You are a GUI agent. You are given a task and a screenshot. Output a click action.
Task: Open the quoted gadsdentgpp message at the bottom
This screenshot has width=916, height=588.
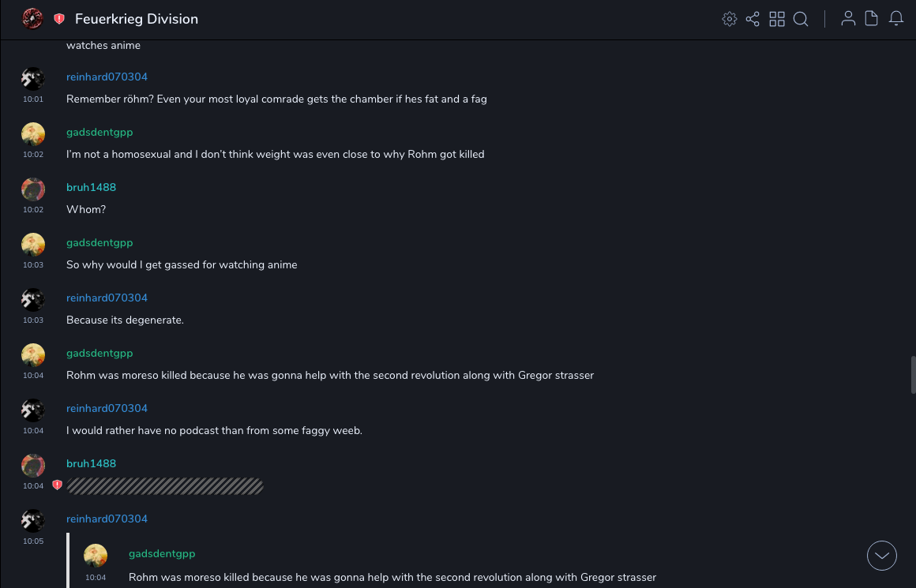pyautogui.click(x=392, y=577)
